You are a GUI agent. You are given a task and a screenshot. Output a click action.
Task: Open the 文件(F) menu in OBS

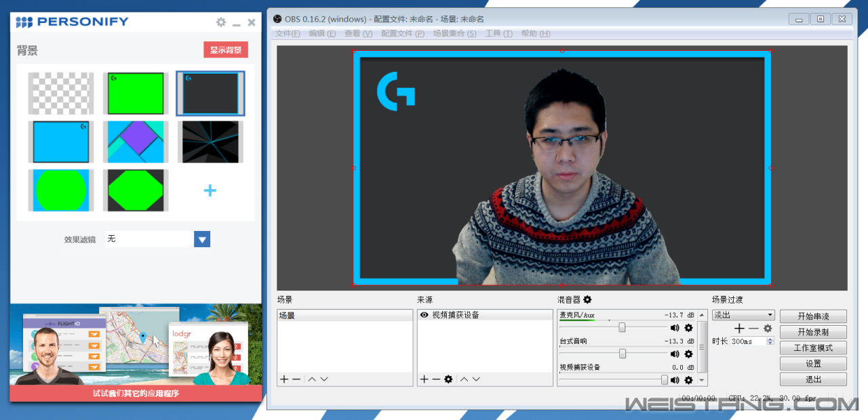288,33
